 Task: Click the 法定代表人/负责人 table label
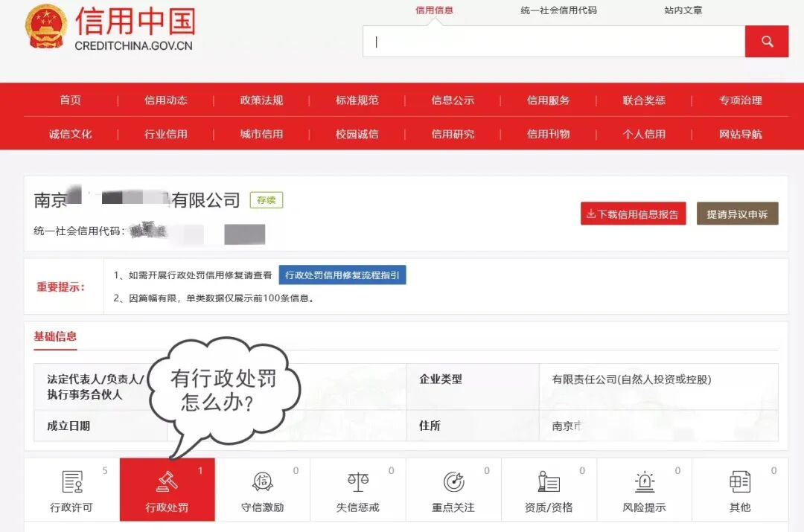pyautogui.click(x=96, y=386)
